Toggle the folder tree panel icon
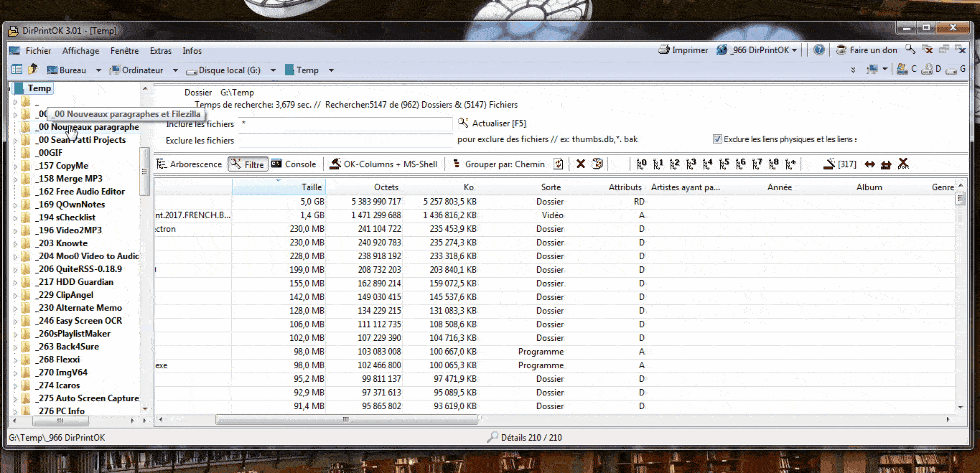980x473 pixels. tap(17, 70)
